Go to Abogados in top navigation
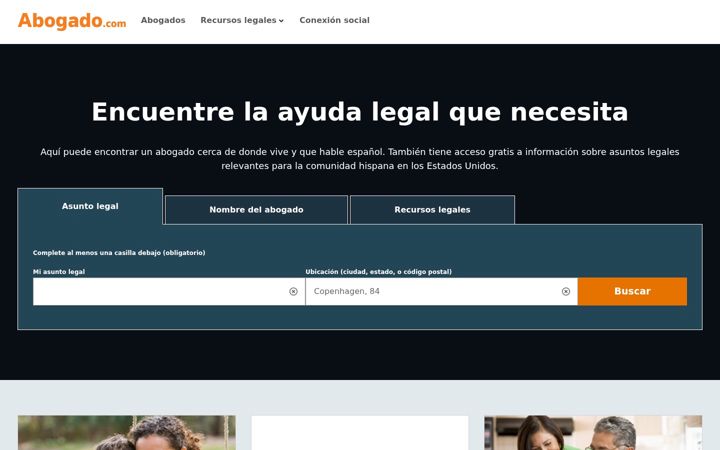The width and height of the screenshot is (720, 450). coord(163,20)
